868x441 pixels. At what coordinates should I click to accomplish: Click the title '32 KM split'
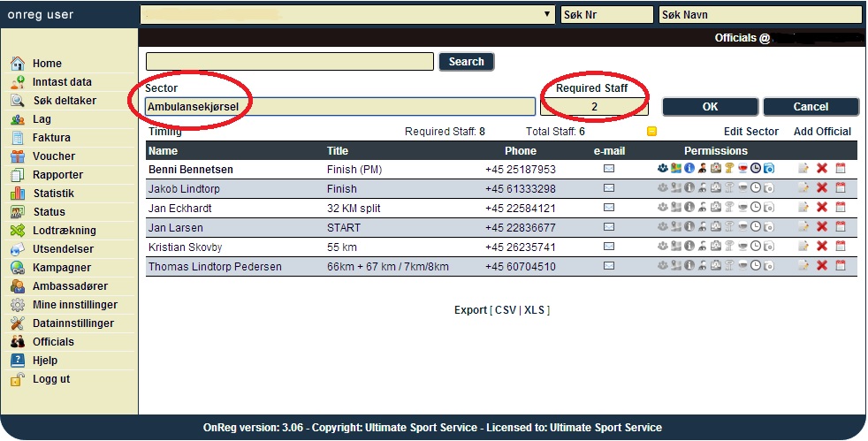click(354, 208)
